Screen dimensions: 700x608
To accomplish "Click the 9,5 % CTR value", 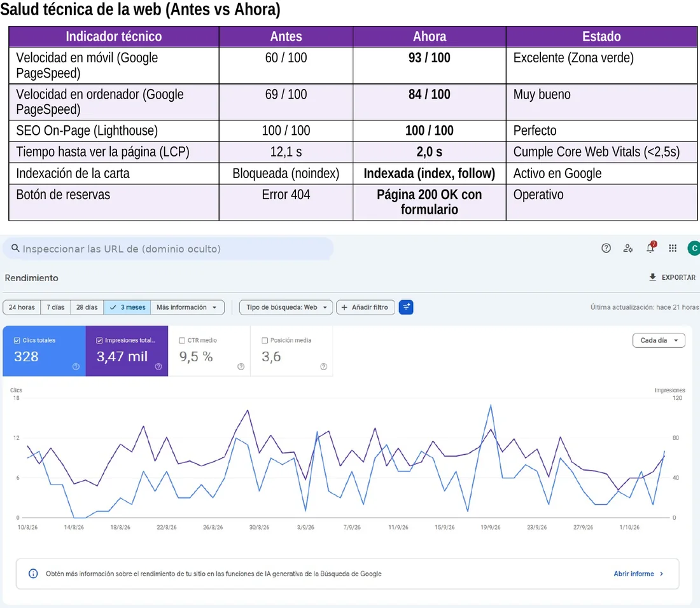I will [x=196, y=356].
